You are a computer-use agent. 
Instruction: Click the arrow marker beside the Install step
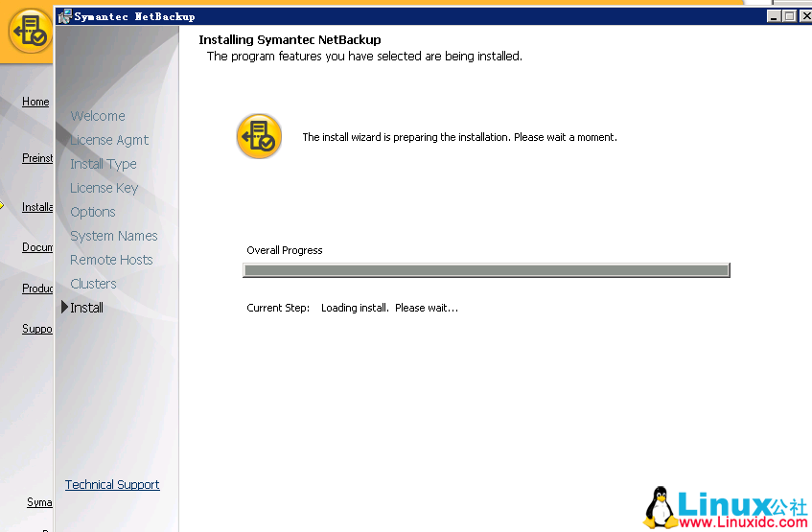[x=65, y=307]
